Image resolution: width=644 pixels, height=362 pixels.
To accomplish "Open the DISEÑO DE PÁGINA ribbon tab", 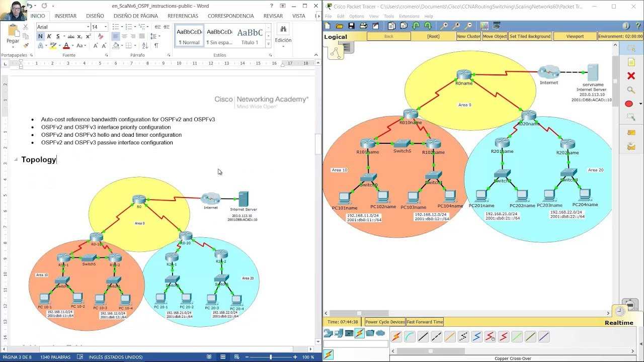I will (136, 16).
